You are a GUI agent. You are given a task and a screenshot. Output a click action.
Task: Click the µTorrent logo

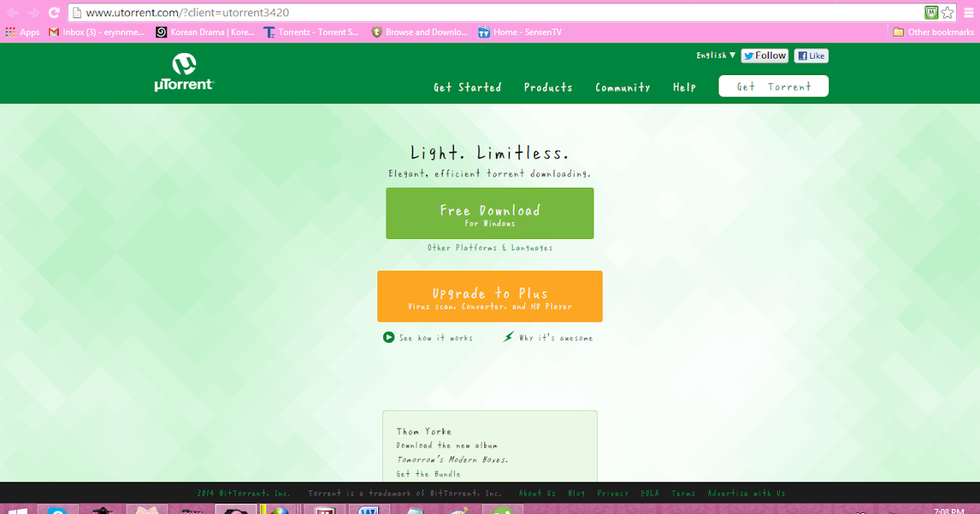click(x=184, y=72)
